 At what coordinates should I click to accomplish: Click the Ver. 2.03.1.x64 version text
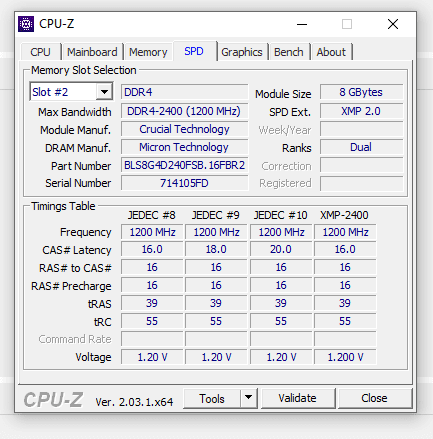point(134,402)
